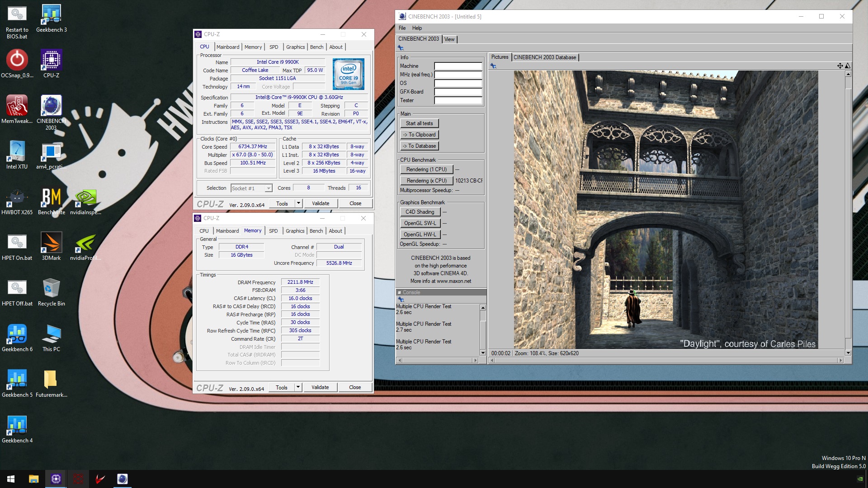Open the Restart to BIOS.bat desktop icon
868x488 pixels.
(x=17, y=22)
